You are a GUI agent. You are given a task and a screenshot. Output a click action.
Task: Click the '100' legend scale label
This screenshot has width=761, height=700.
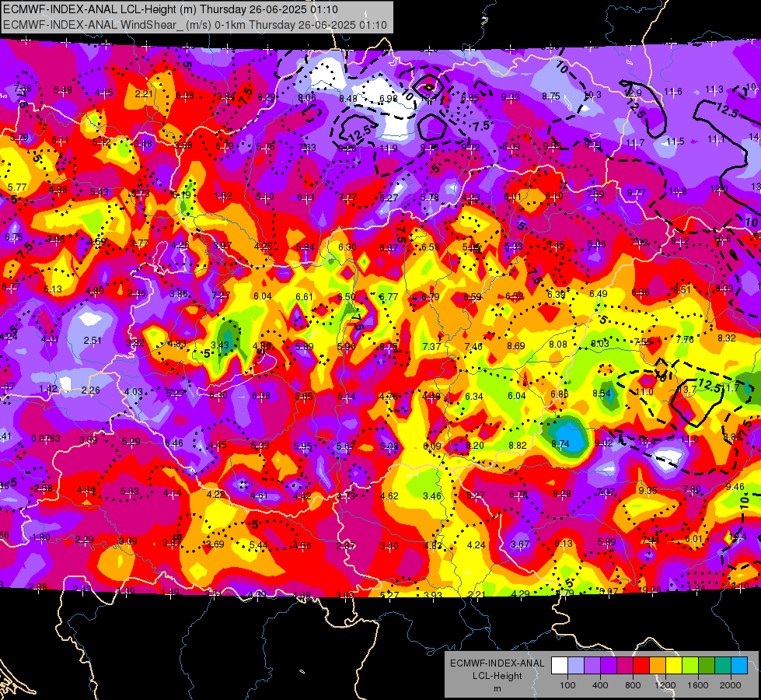567,685
